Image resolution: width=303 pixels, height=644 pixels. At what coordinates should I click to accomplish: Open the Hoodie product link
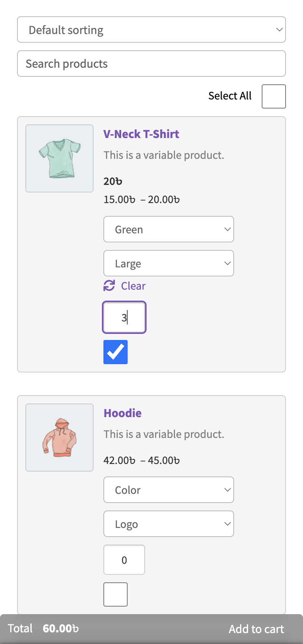pos(123,413)
